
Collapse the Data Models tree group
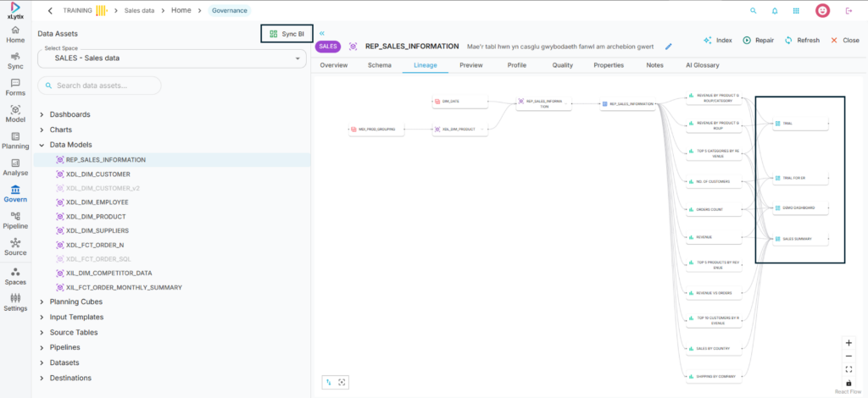[x=42, y=145]
